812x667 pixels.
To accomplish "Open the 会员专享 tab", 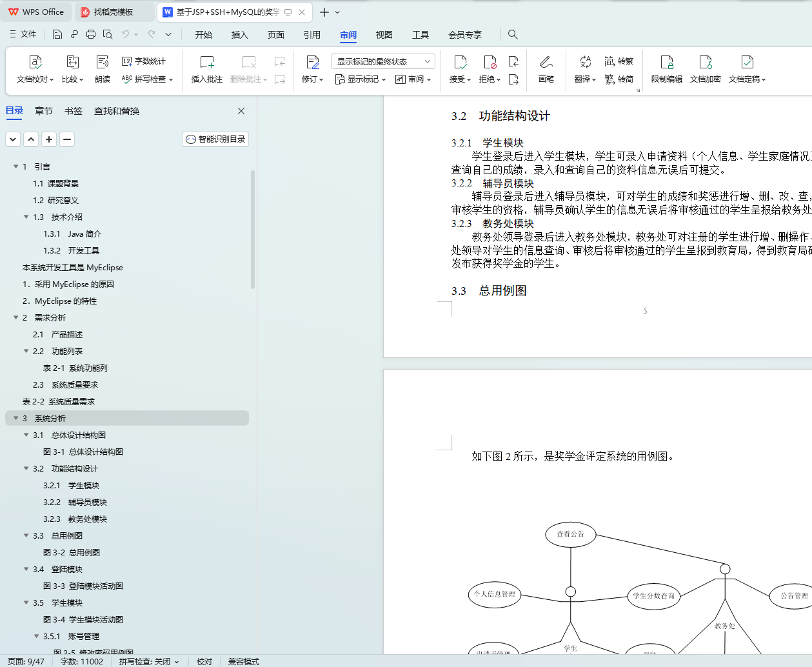I will 465,35.
